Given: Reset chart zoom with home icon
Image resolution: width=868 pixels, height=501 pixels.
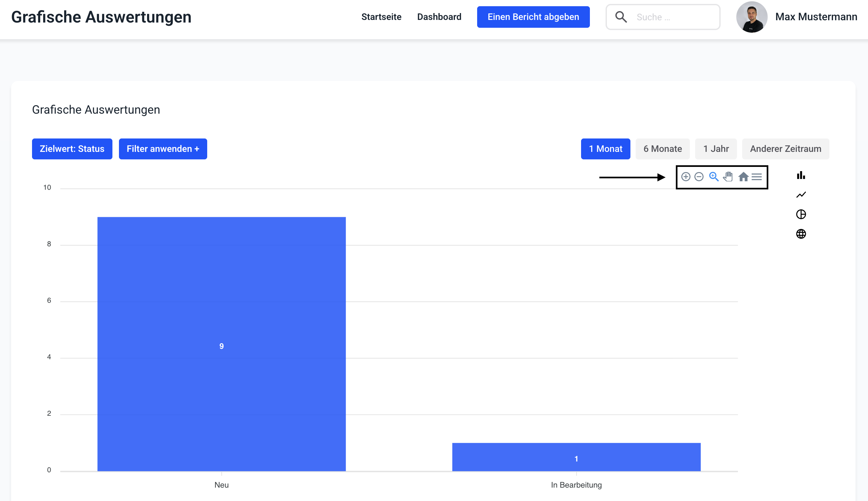Looking at the screenshot, I should pyautogui.click(x=743, y=177).
